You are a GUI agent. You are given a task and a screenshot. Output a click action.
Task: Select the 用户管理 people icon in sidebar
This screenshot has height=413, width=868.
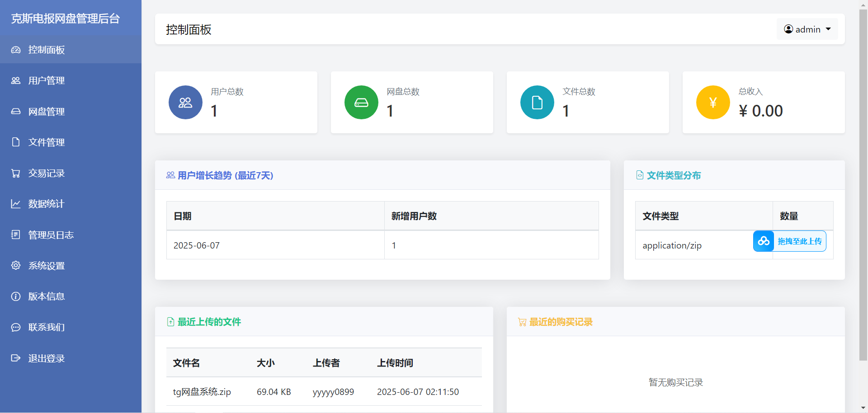16,80
